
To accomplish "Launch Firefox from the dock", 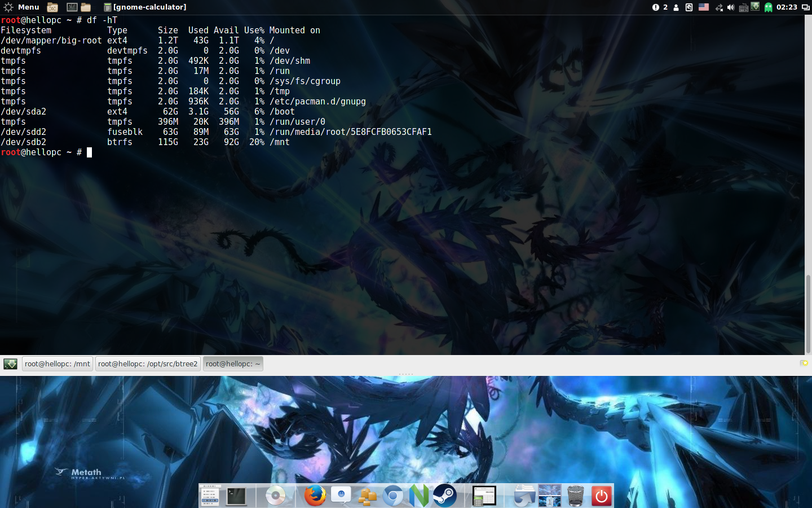I will (x=315, y=496).
